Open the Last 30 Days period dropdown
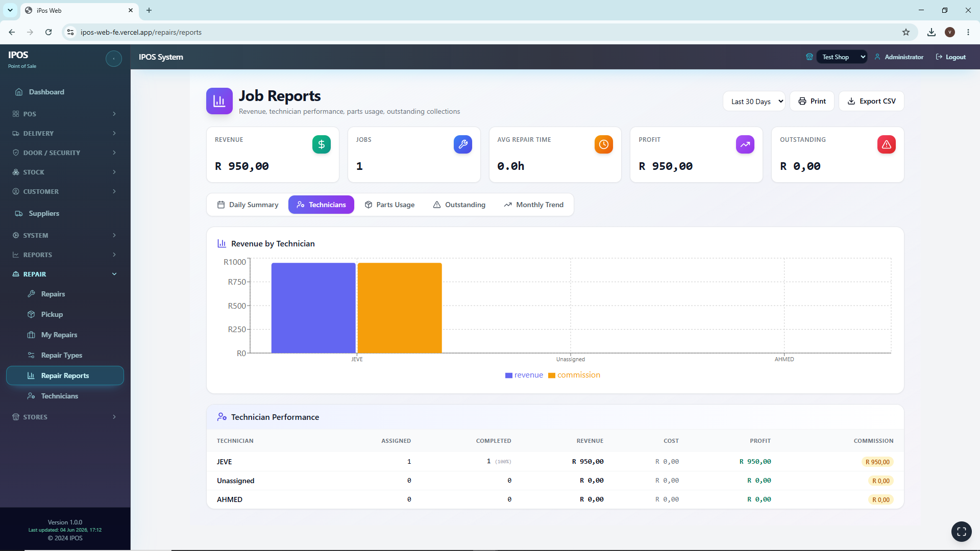The image size is (980, 551). (754, 101)
